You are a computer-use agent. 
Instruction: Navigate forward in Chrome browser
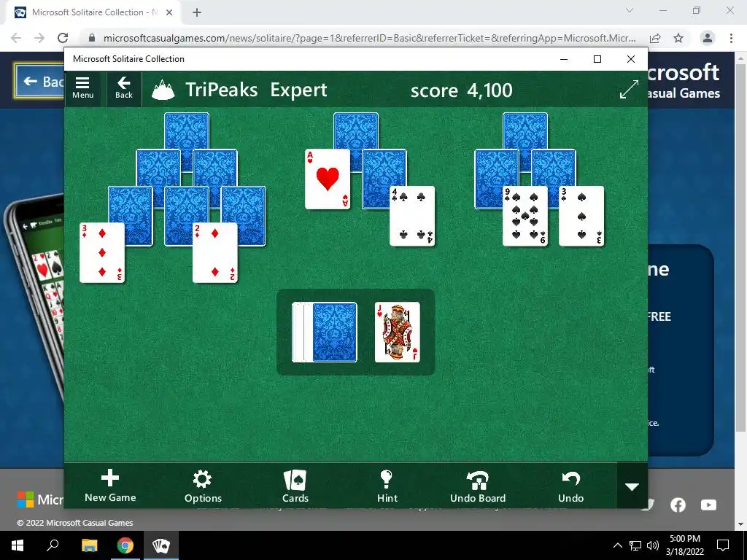coord(39,38)
